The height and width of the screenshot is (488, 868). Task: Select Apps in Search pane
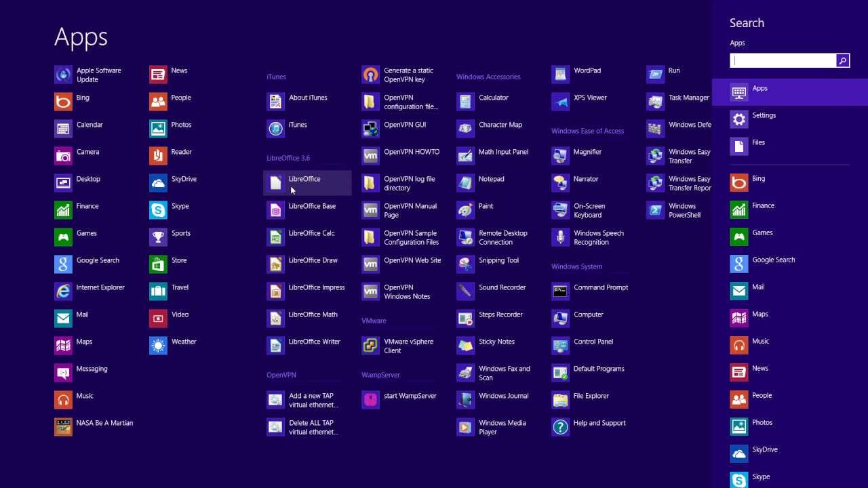pyautogui.click(x=790, y=92)
